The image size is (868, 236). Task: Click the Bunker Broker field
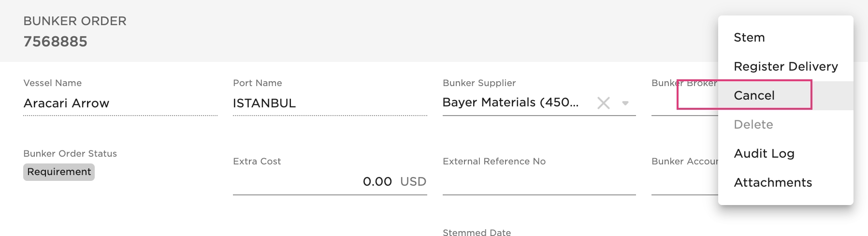tap(684, 103)
